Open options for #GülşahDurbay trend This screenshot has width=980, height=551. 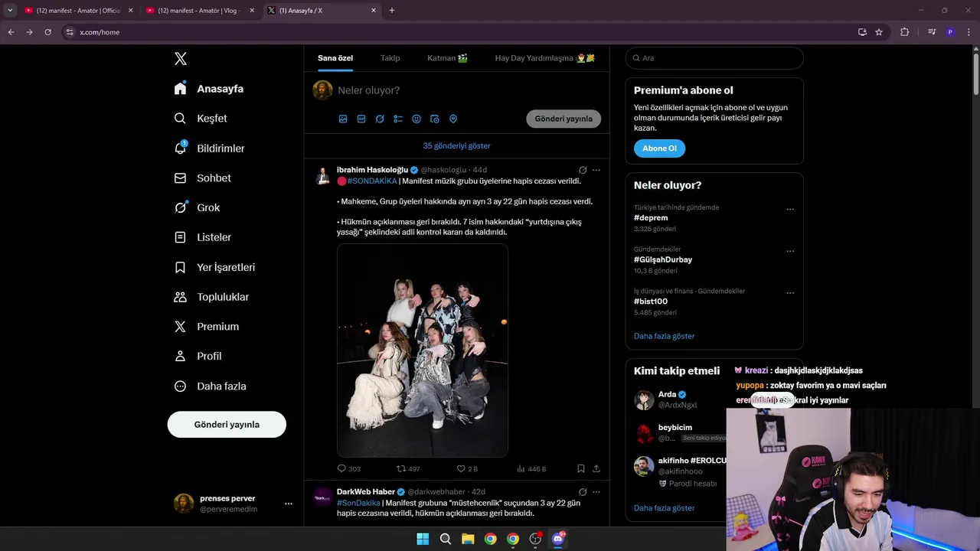tap(790, 251)
